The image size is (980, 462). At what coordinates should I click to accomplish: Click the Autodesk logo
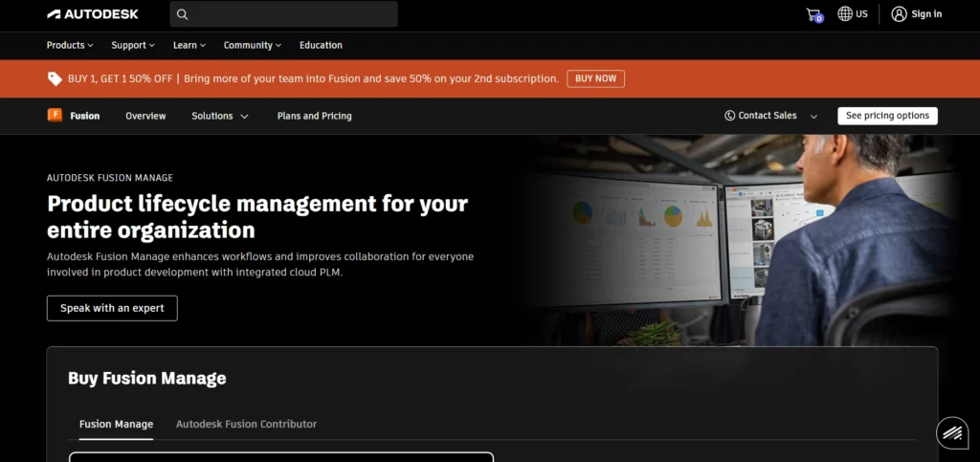click(93, 13)
